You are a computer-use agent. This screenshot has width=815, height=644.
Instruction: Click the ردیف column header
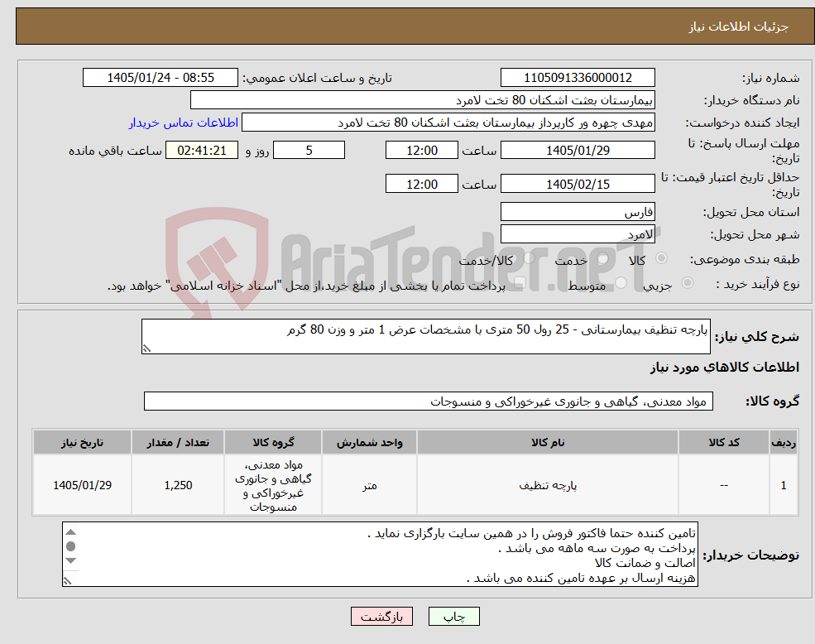(784, 442)
